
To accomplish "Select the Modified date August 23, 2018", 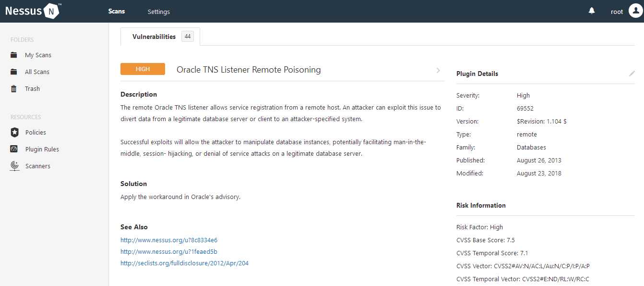I will click(539, 174).
